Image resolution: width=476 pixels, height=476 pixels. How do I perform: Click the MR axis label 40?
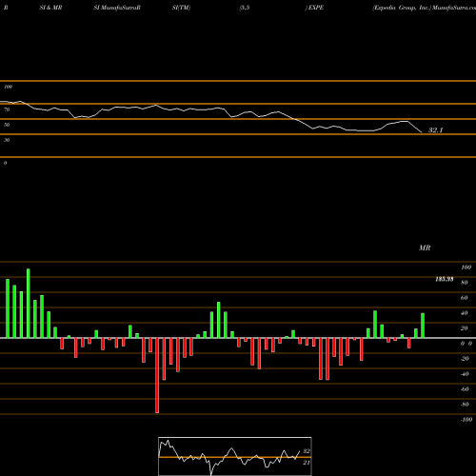(x=465, y=313)
